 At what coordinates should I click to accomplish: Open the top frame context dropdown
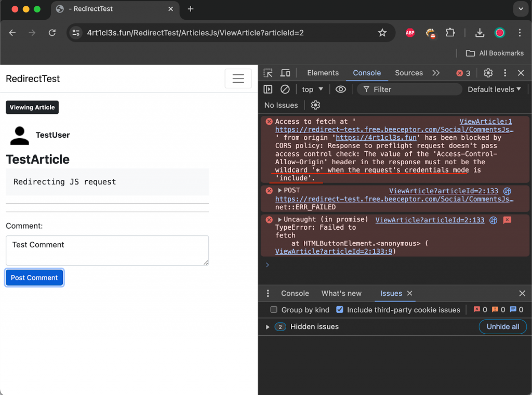(312, 89)
